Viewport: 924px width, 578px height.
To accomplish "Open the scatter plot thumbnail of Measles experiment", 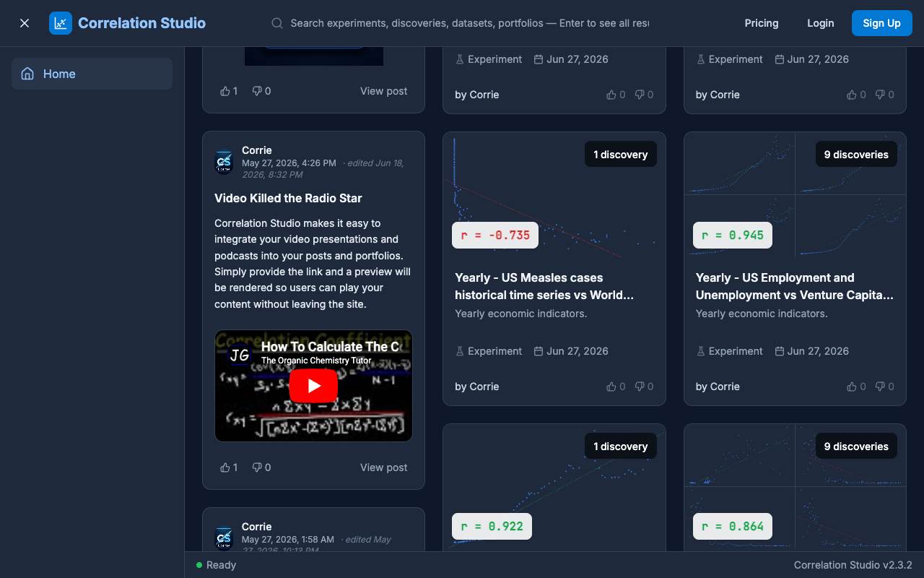I will coord(554,195).
